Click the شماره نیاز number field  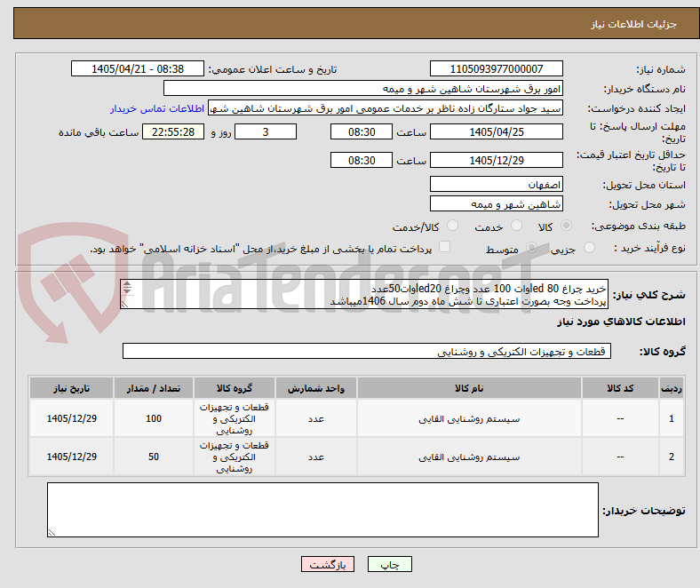point(497,69)
